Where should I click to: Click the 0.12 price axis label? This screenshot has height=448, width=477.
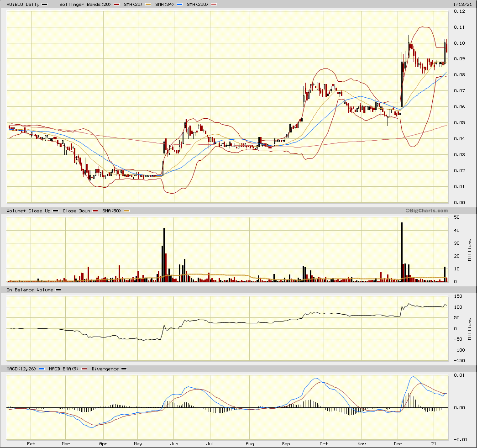pos(459,11)
